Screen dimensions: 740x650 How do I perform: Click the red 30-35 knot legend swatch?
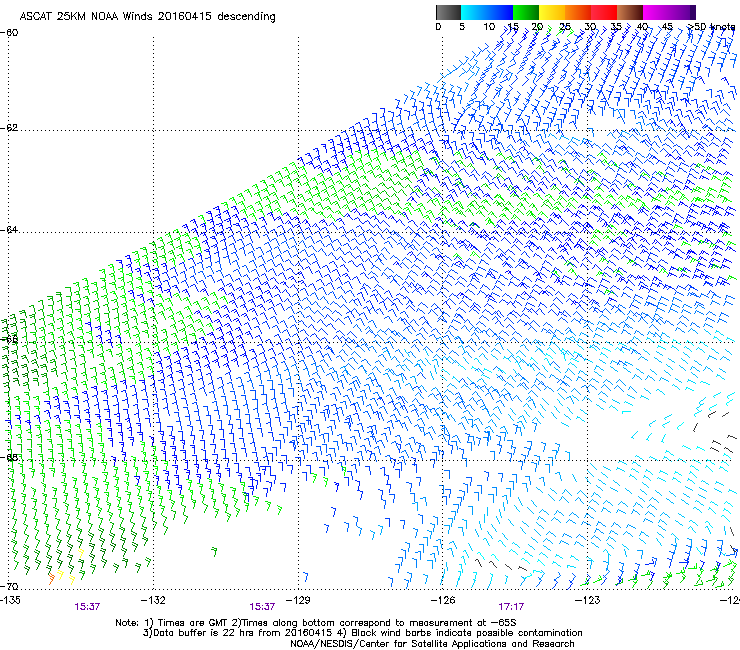604,12
